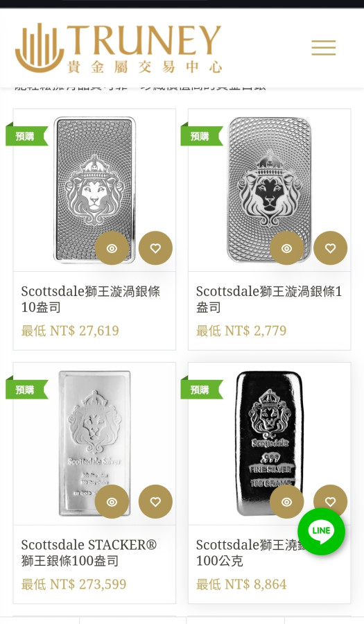This screenshot has height=624, width=364.
Task: Quick view the 10盎司 lion swirl silver bar
Action: click(112, 248)
